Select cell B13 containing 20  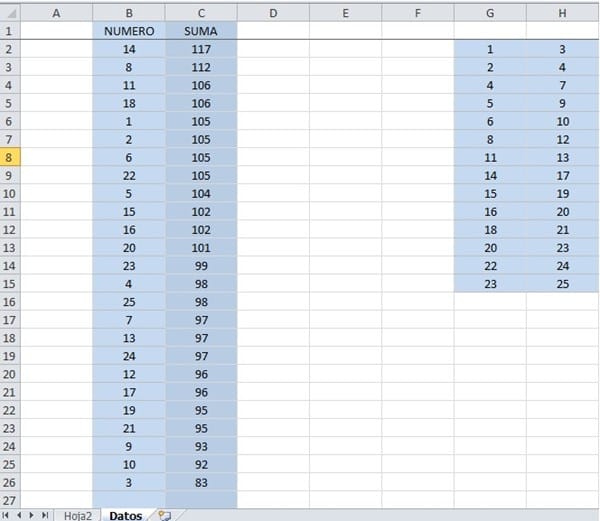[129, 247]
